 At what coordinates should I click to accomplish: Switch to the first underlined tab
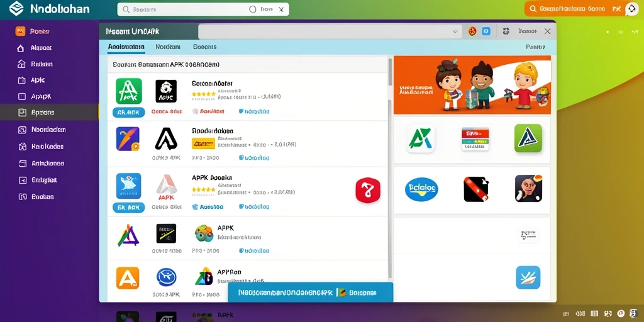[126, 47]
